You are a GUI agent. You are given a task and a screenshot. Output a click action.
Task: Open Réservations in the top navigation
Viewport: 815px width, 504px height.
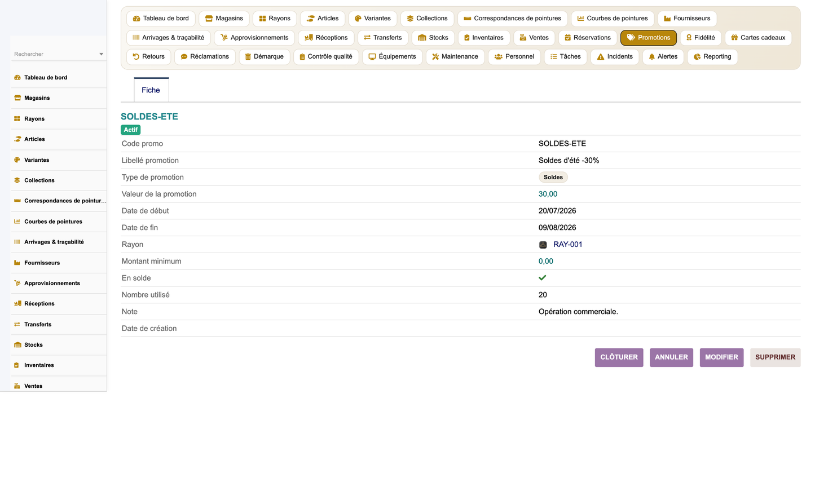point(588,38)
